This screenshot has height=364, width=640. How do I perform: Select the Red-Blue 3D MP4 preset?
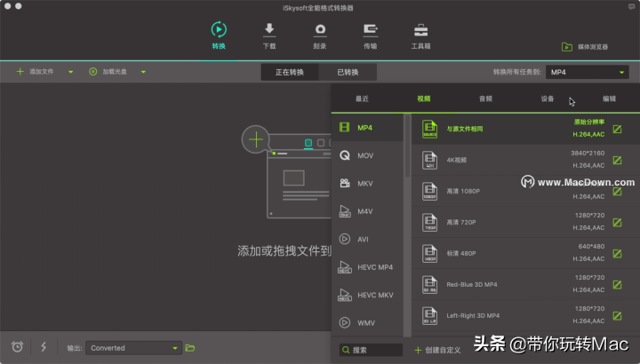click(x=525, y=284)
